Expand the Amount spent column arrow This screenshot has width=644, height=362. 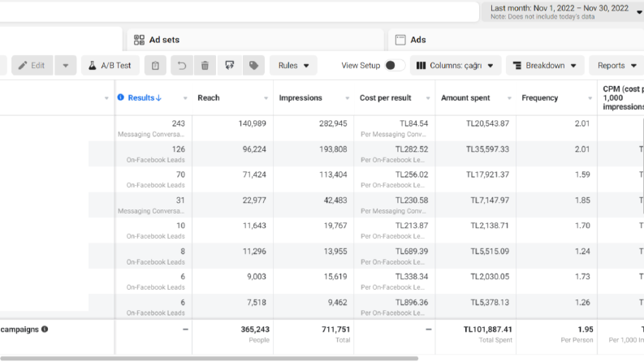pyautogui.click(x=509, y=98)
